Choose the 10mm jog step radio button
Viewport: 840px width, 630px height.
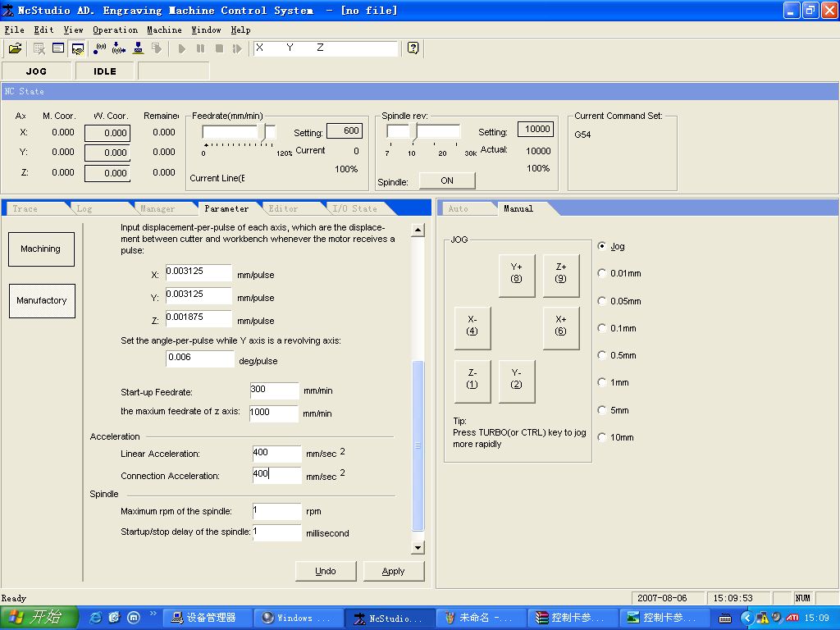tap(603, 437)
